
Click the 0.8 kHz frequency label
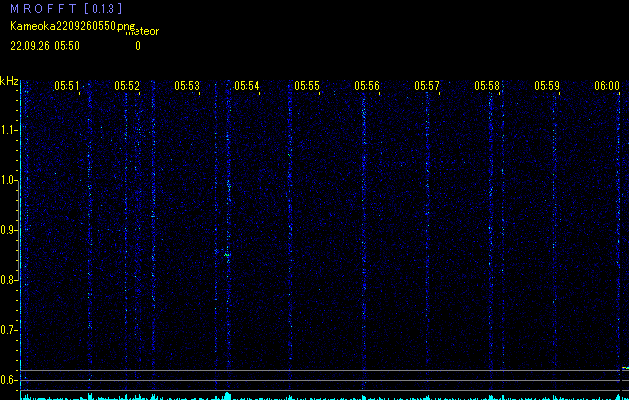click(8, 280)
